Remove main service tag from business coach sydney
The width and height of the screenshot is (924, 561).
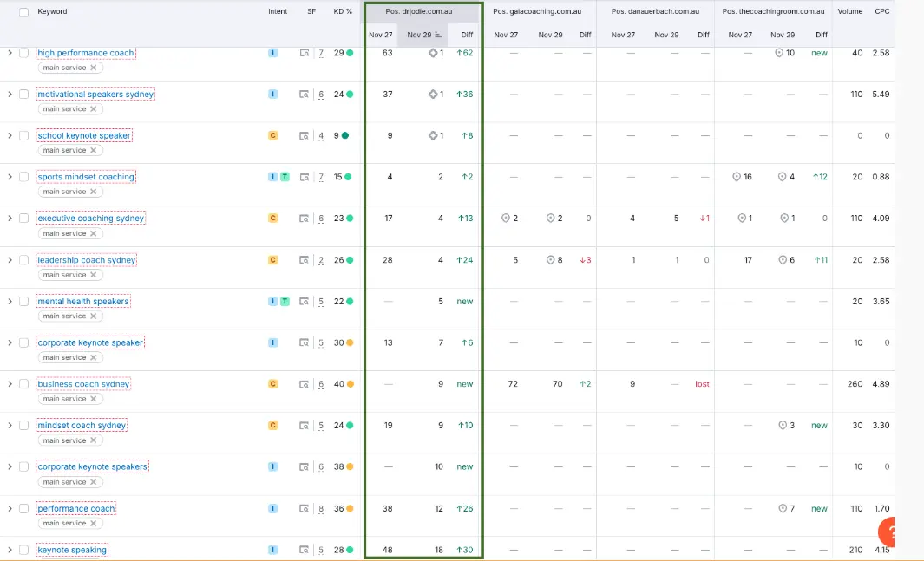coord(94,399)
